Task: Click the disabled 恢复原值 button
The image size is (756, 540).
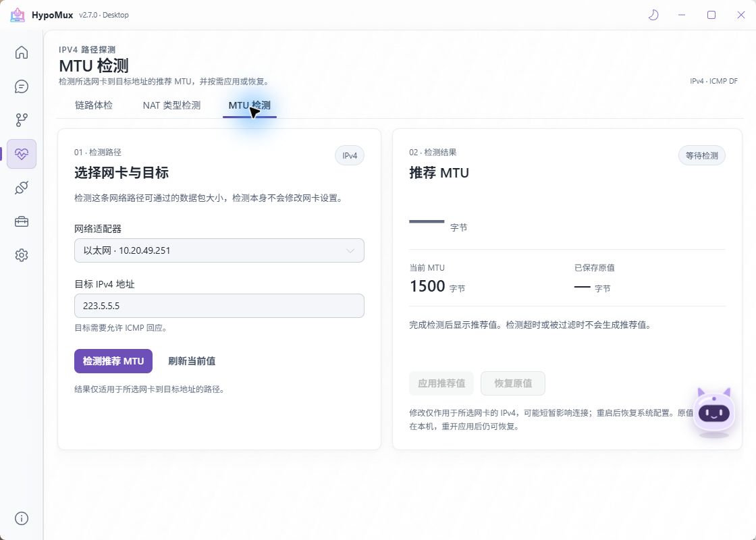Action: click(x=513, y=383)
